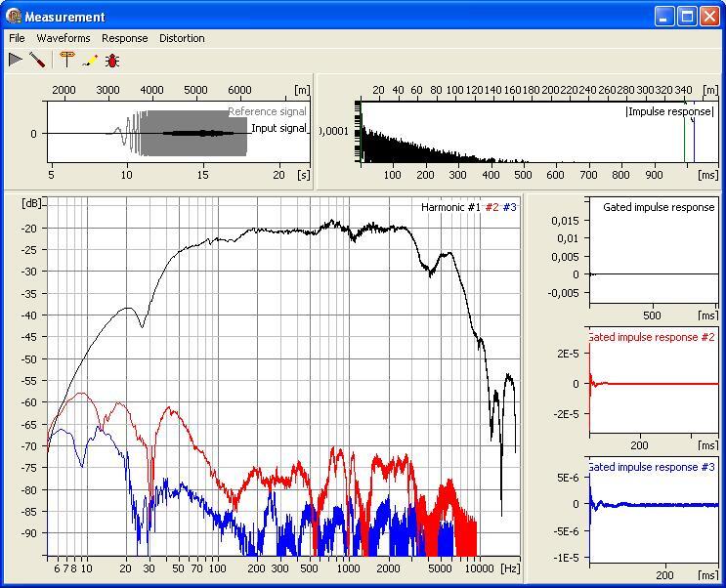Open the File menu
Viewport: 726px width, 588px height.
17,38
